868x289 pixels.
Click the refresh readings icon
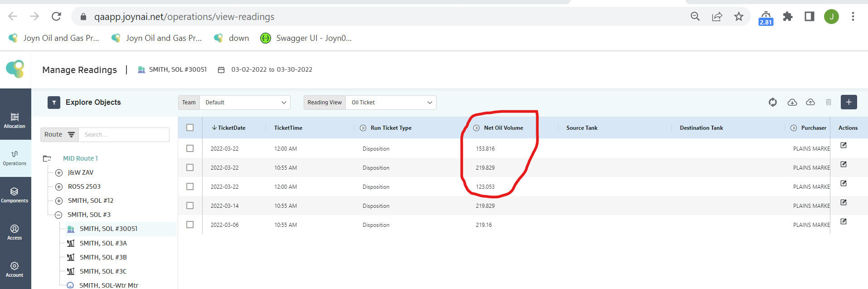773,103
